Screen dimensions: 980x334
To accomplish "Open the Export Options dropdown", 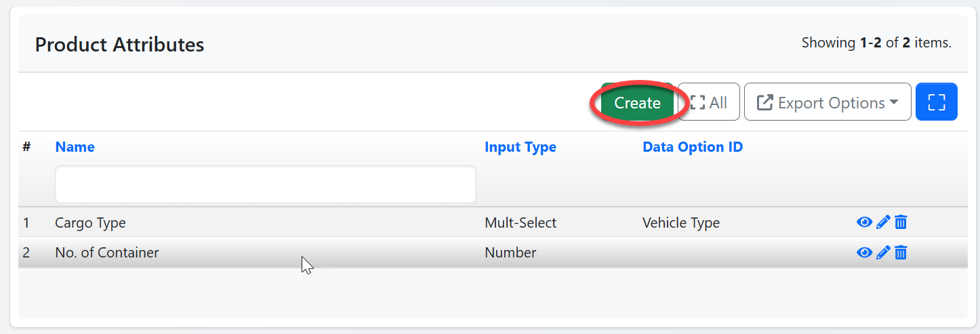I will point(827,102).
